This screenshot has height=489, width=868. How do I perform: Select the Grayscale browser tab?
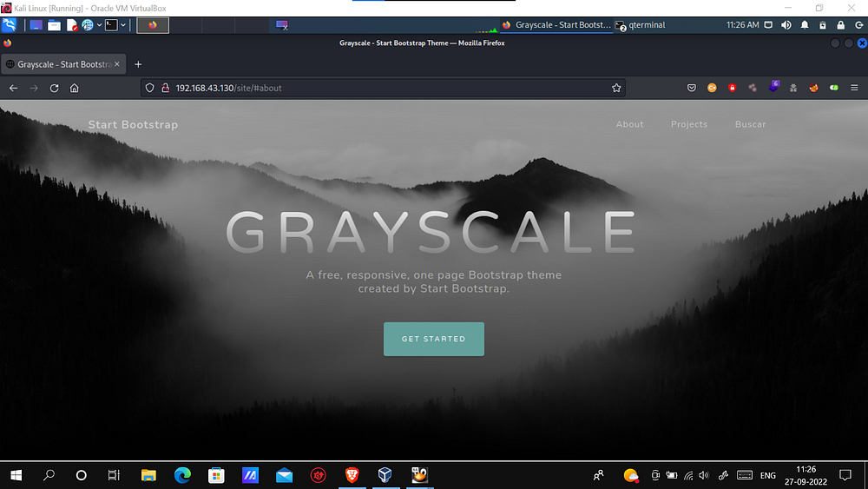(x=59, y=64)
